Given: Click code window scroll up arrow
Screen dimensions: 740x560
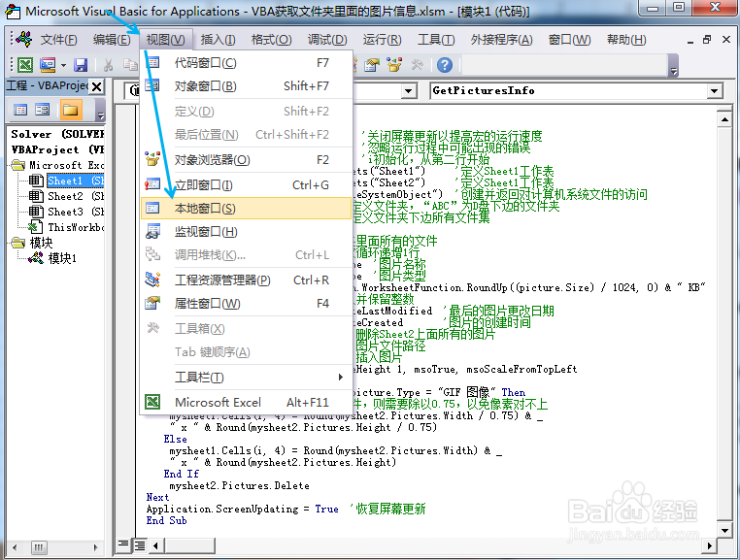Looking at the screenshot, I should [724, 118].
